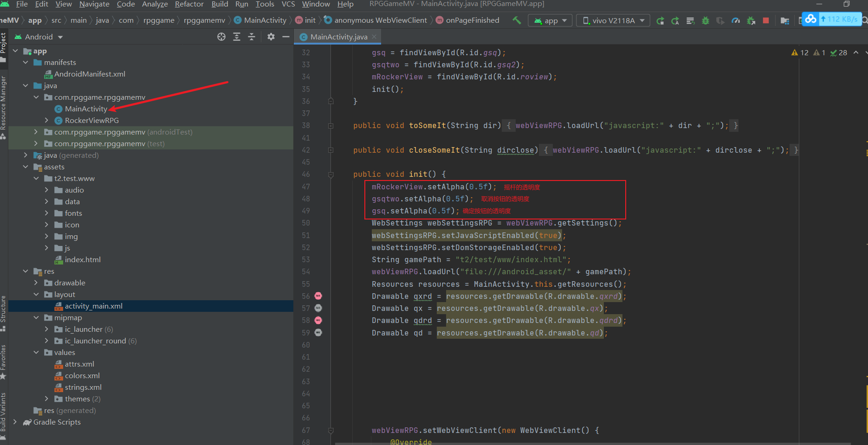This screenshot has width=868, height=445.
Task: Open the Project Structure icon
Action: tap(785, 20)
